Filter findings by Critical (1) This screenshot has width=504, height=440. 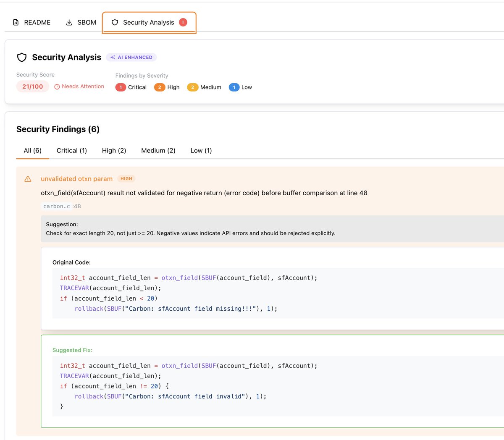pyautogui.click(x=72, y=150)
